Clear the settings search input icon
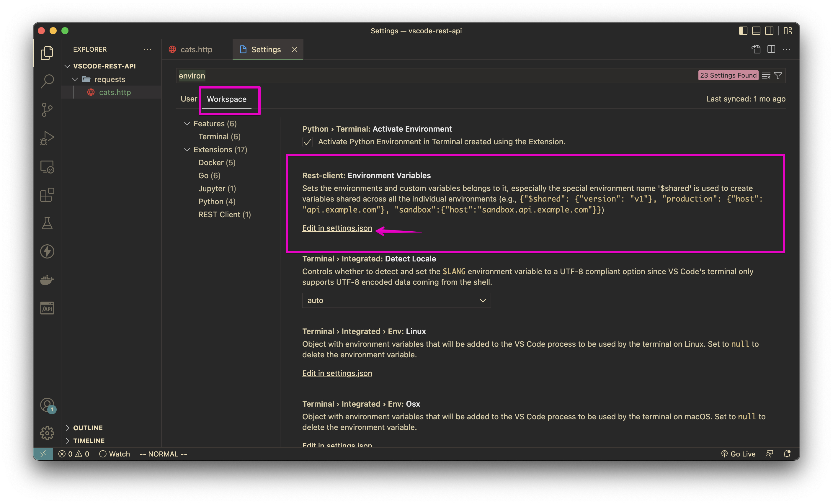 (766, 75)
